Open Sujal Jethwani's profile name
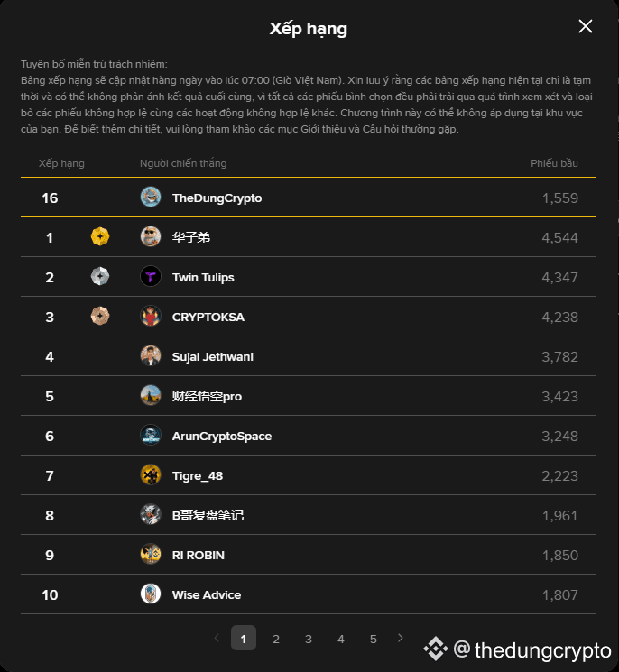The height and width of the screenshot is (672, 619). tap(213, 356)
